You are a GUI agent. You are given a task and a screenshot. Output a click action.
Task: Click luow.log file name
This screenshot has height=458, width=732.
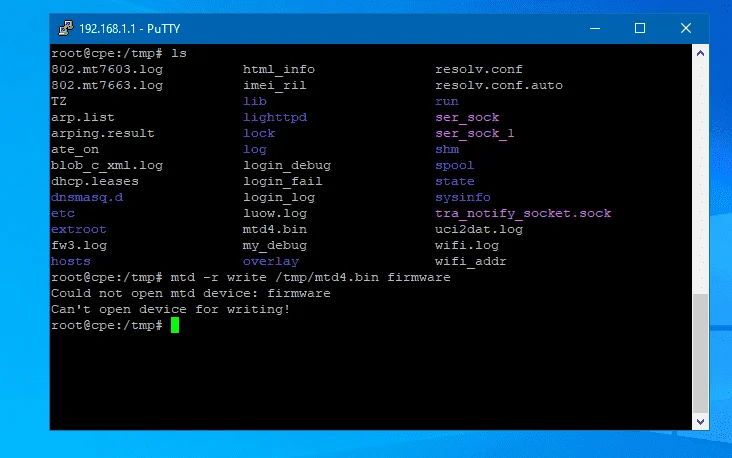(275, 213)
